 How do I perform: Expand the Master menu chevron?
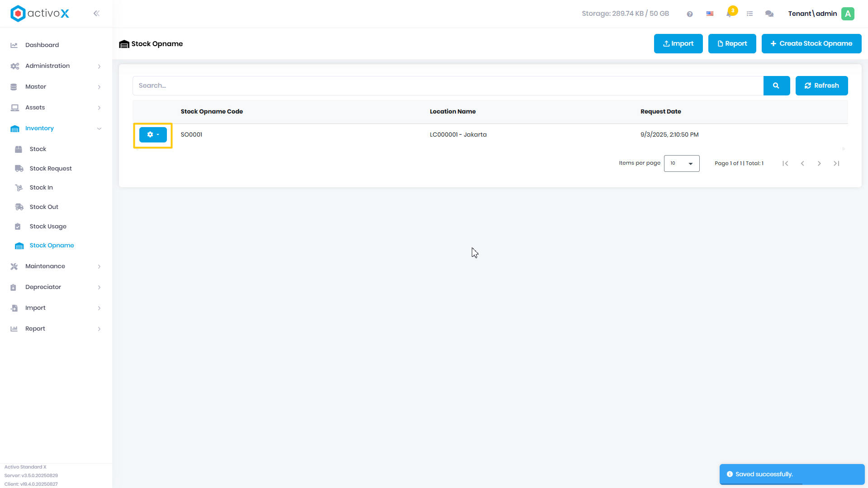99,87
